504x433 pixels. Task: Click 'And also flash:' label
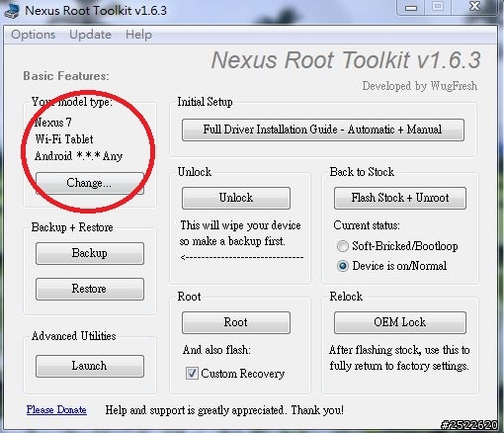(216, 350)
